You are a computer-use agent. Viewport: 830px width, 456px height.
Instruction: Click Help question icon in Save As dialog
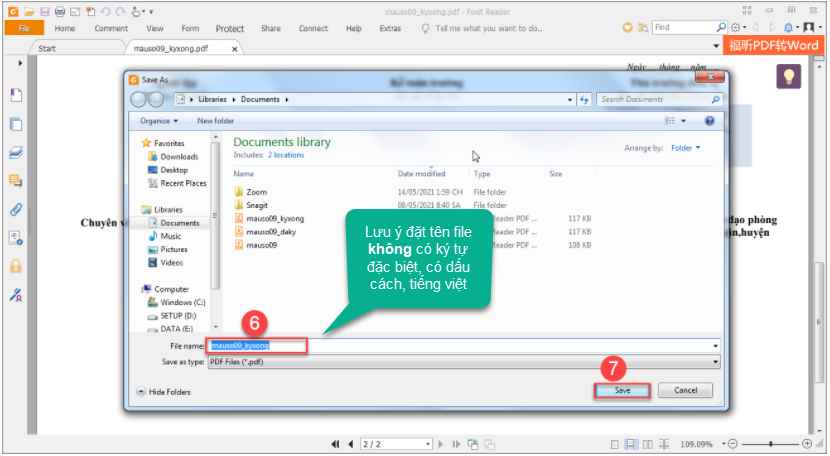pos(710,121)
